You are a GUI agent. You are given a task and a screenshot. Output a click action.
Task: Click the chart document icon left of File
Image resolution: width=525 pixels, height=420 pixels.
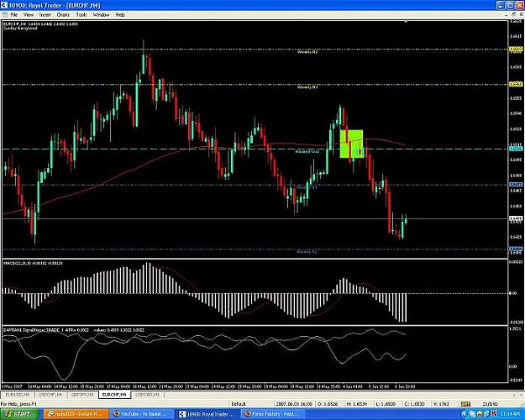pyautogui.click(x=5, y=15)
